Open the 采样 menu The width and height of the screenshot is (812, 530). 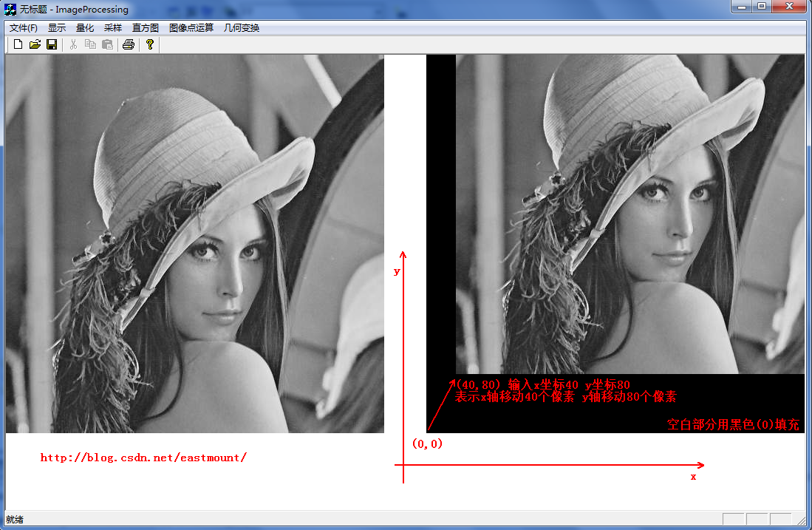(113, 28)
